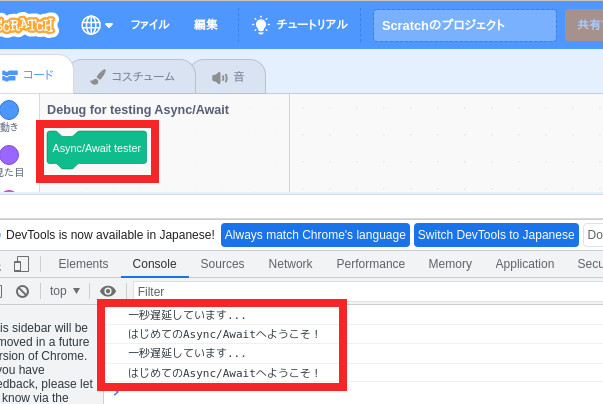Click the speaker icon on 音 tab
This screenshot has height=404, width=603.
coord(220,78)
